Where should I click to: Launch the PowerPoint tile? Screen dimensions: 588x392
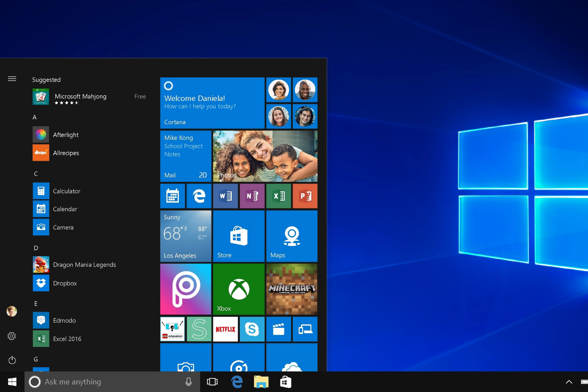coord(305,196)
